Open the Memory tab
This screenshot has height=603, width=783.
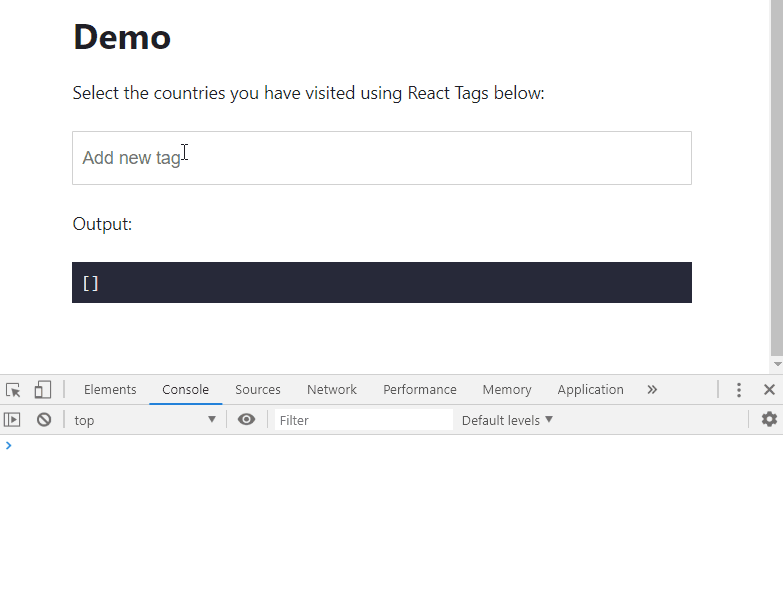click(507, 390)
